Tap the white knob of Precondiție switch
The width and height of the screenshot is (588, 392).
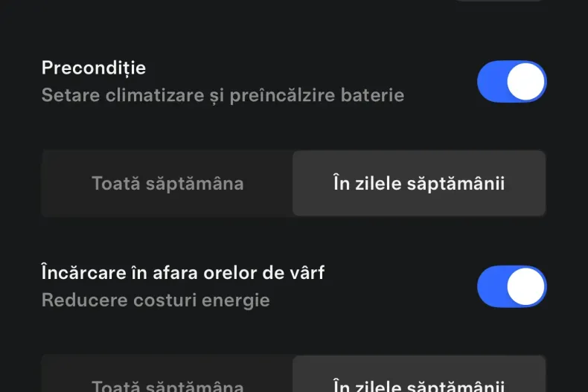[526, 82]
